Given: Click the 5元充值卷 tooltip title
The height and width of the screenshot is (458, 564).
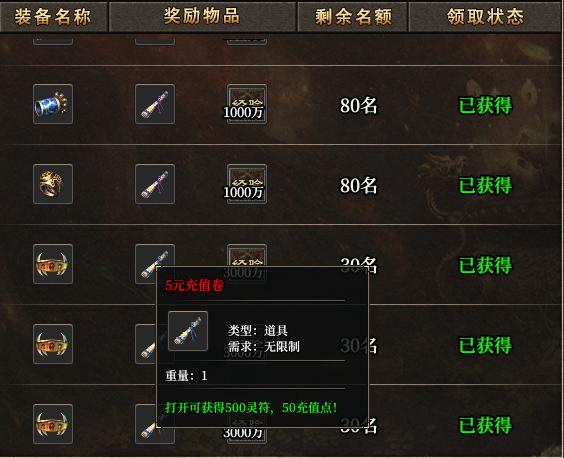Looking at the screenshot, I should tap(195, 285).
